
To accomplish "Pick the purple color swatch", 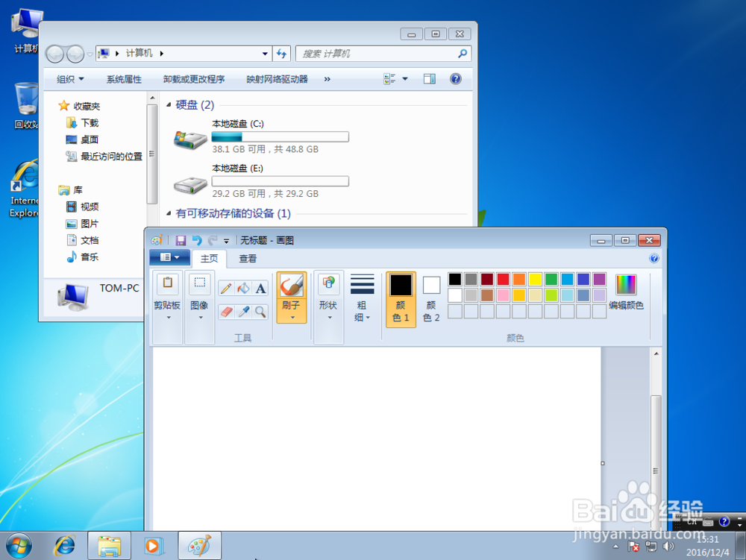I will click(x=600, y=279).
